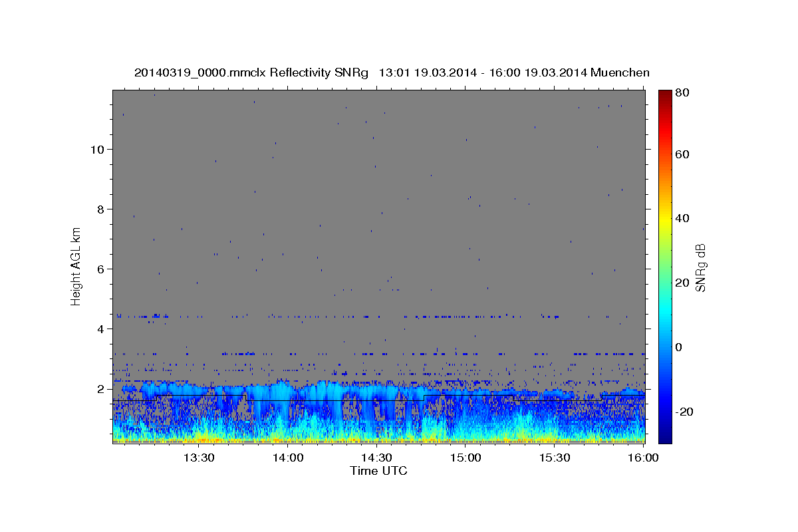The height and width of the screenshot is (532, 798).
Task: Click the height tick label 2
Action: click(x=100, y=389)
